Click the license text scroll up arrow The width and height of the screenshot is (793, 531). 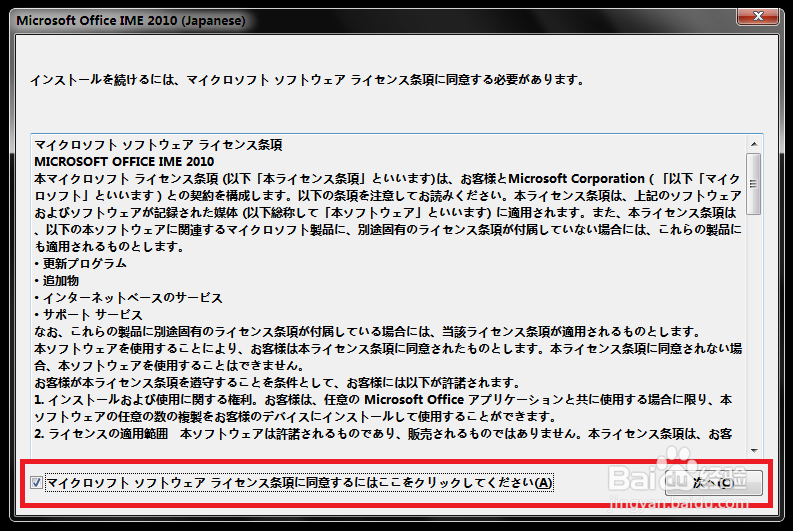[754, 144]
